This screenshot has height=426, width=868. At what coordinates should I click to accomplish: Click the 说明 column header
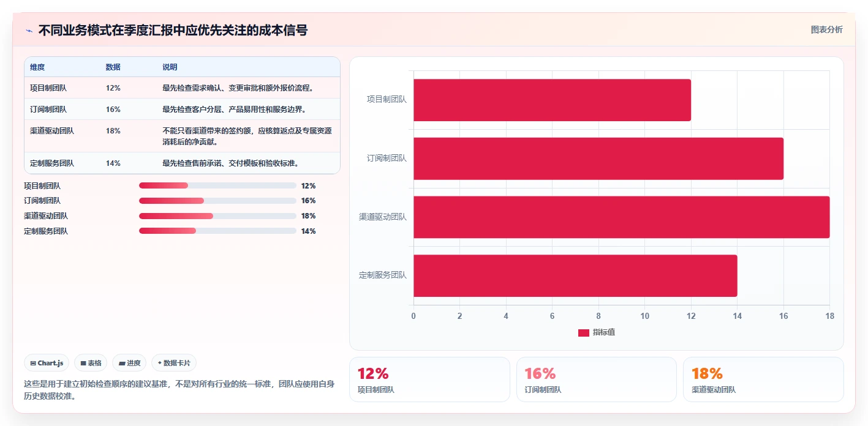click(170, 67)
